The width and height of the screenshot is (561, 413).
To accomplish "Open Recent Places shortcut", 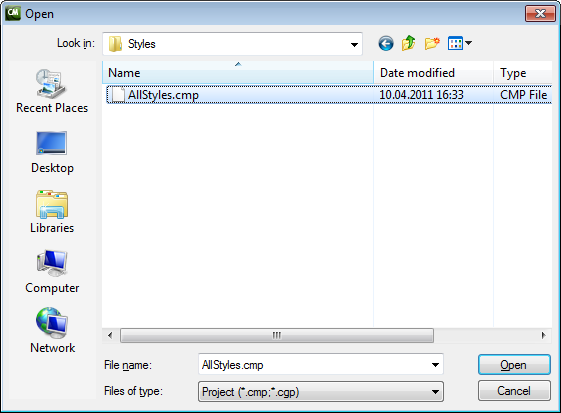I will (52, 92).
